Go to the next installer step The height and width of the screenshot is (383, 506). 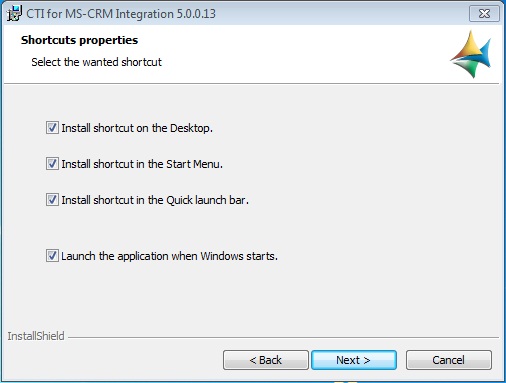[354, 360]
